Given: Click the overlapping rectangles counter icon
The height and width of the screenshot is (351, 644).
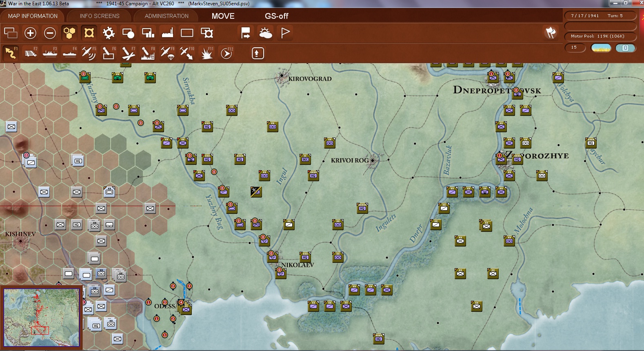Looking at the screenshot, I should coord(11,33).
